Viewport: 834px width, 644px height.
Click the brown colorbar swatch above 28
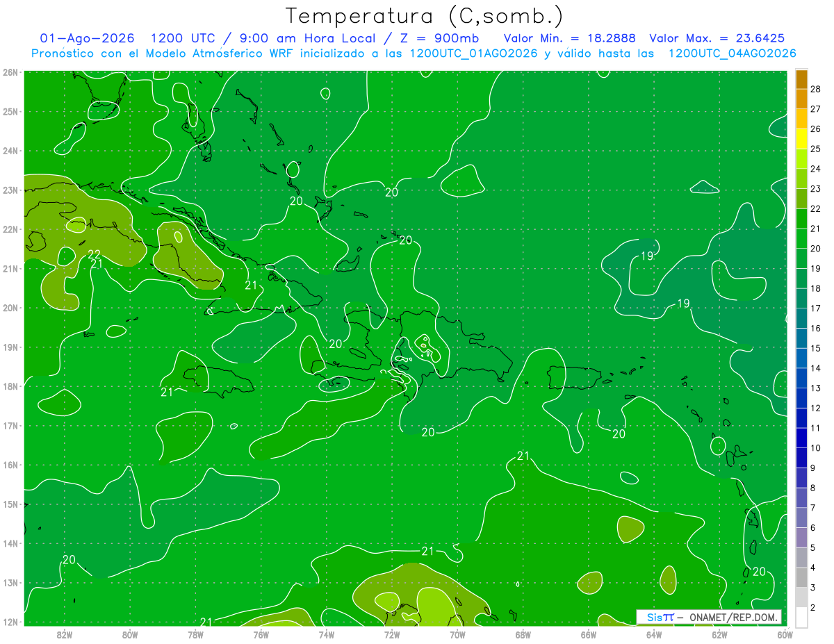tap(801, 79)
